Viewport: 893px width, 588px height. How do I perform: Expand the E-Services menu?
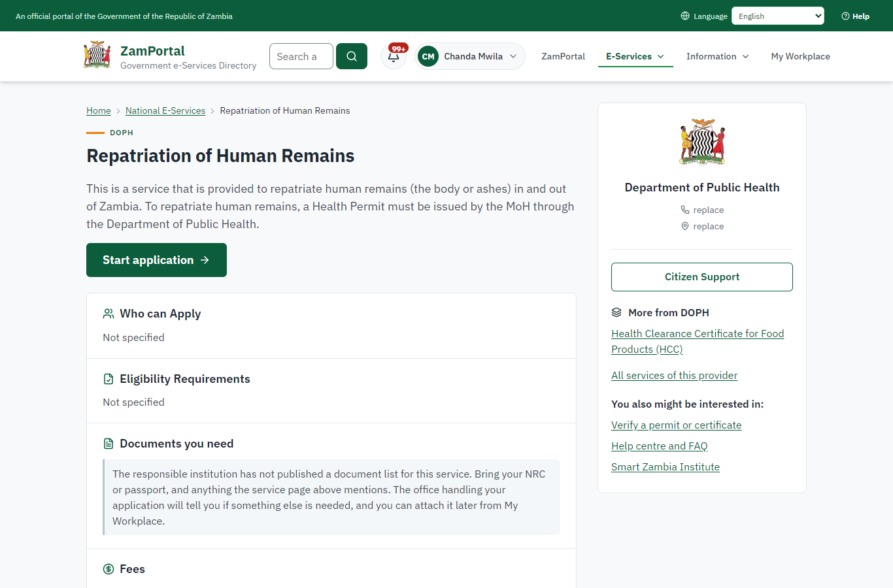tap(635, 56)
